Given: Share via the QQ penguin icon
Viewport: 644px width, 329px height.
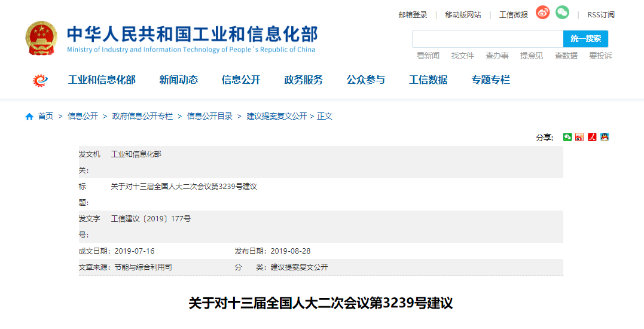Looking at the screenshot, I should click(605, 137).
